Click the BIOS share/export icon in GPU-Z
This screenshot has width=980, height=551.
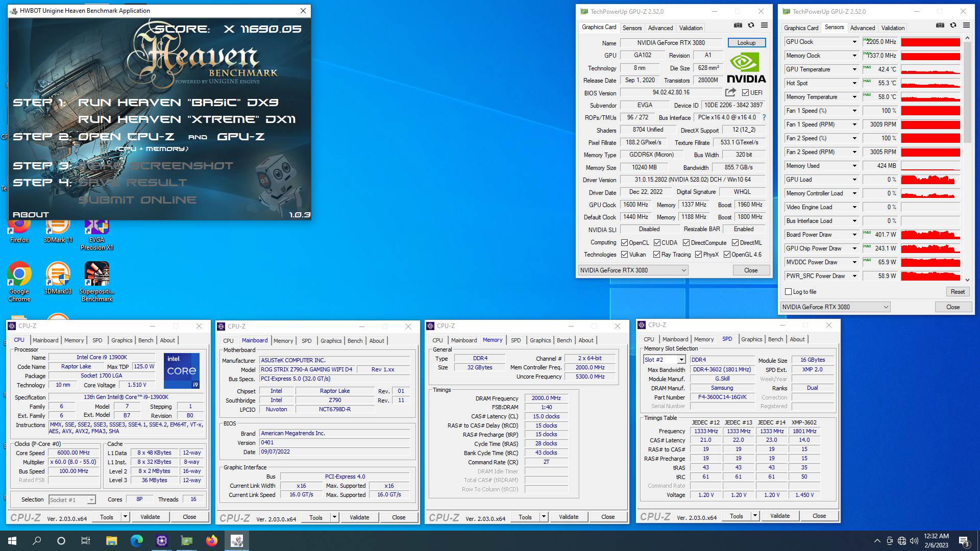pyautogui.click(x=730, y=92)
